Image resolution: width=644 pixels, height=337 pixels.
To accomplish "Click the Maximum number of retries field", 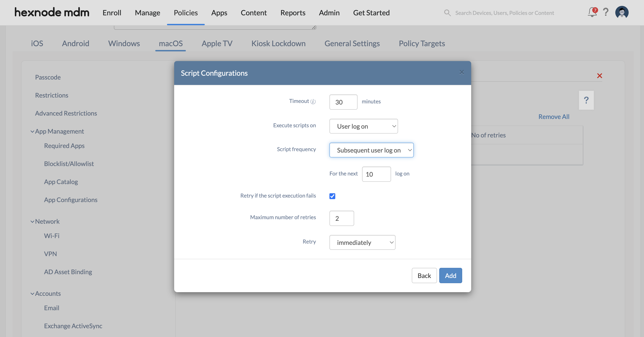I will click(342, 218).
